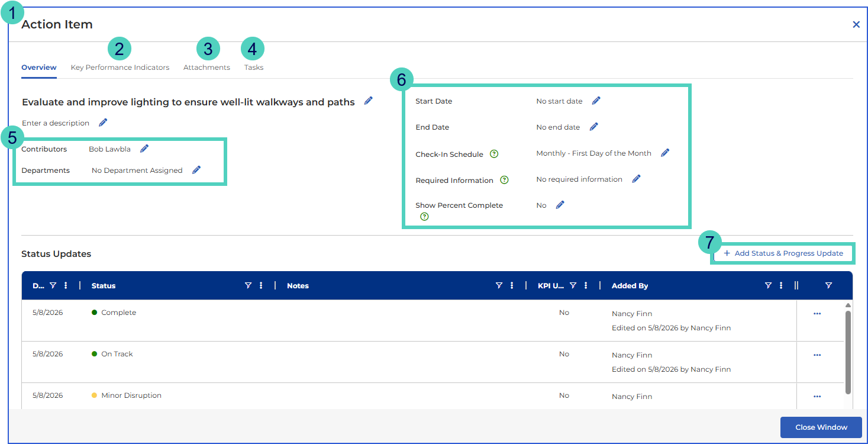The height and width of the screenshot is (444, 868).
Task: Open more actions for Minor Disruption row
Action: coord(818,397)
